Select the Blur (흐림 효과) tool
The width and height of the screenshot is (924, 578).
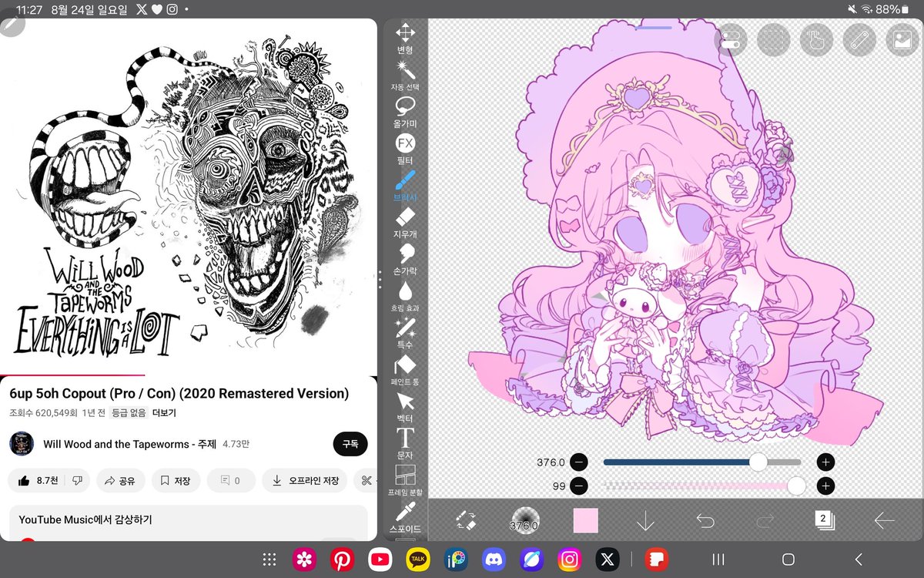pyautogui.click(x=405, y=297)
